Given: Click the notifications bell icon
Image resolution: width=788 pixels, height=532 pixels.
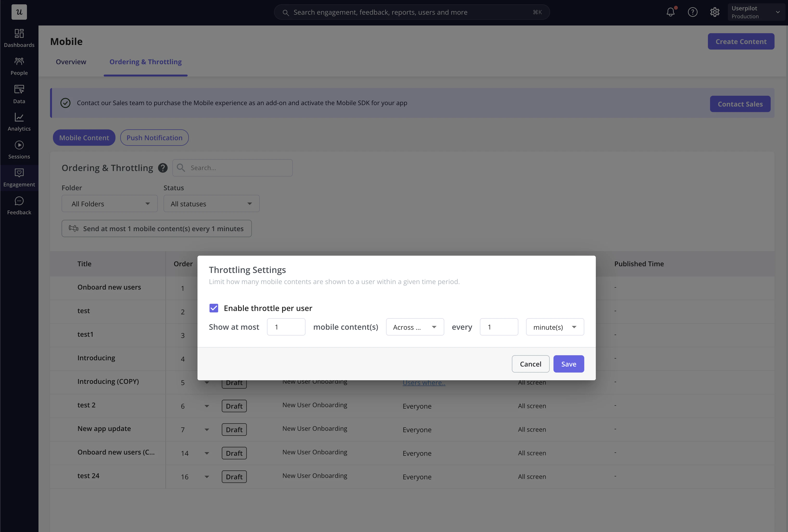Looking at the screenshot, I should (670, 12).
